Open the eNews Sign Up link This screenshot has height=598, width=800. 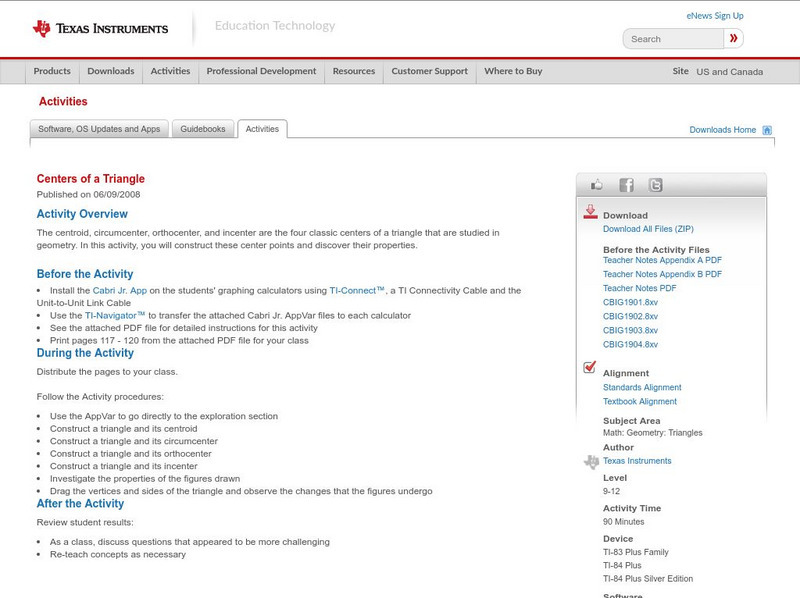(715, 16)
